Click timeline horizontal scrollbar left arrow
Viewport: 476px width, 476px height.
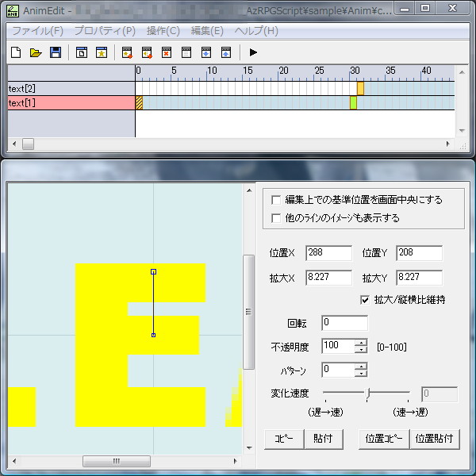pos(14,144)
